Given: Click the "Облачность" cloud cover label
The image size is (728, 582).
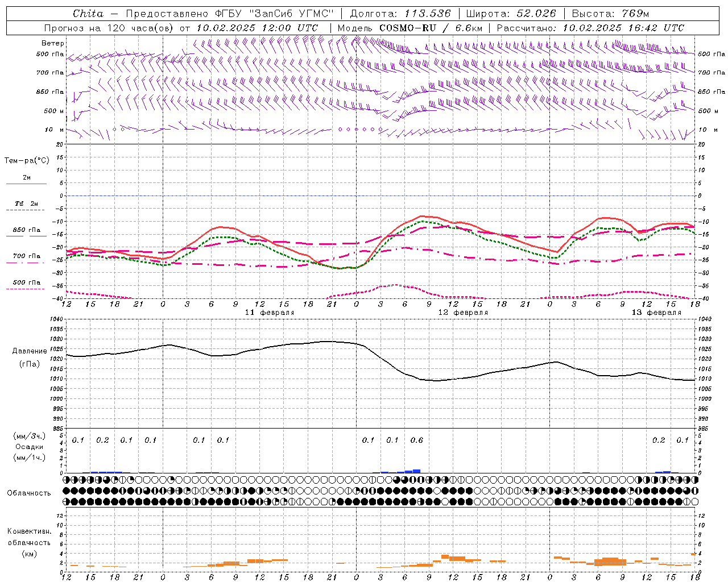Looking at the screenshot, I should pos(29,493).
